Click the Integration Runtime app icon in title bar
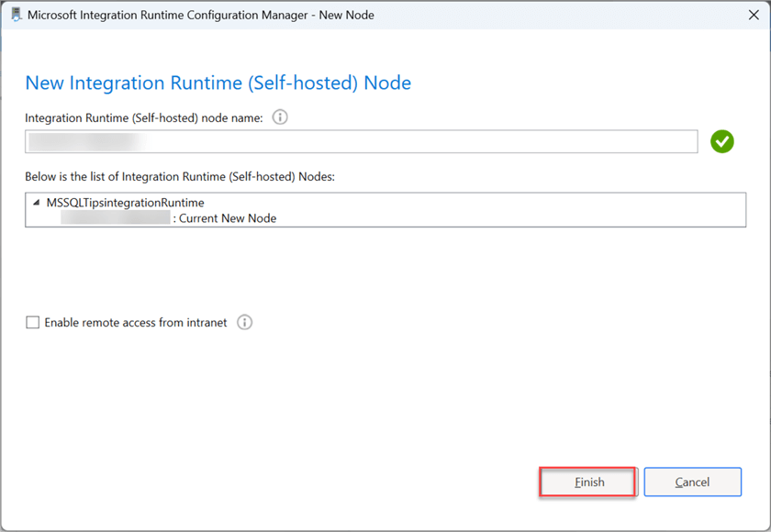The height and width of the screenshot is (532, 771). coord(17,15)
